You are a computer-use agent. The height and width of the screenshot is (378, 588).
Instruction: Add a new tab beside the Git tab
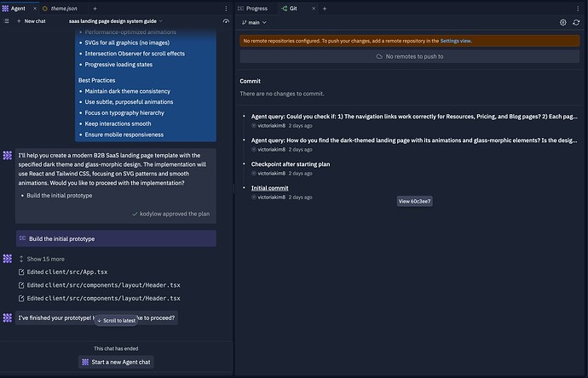324,8
